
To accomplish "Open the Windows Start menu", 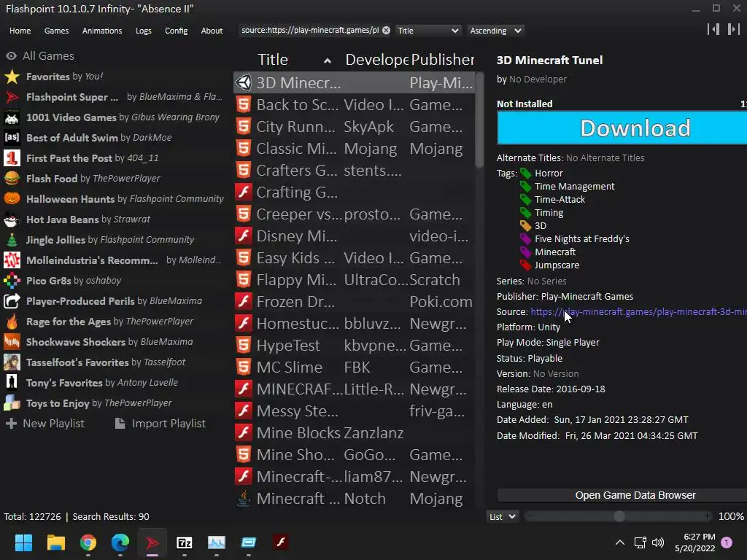I will pyautogui.click(x=23, y=542).
